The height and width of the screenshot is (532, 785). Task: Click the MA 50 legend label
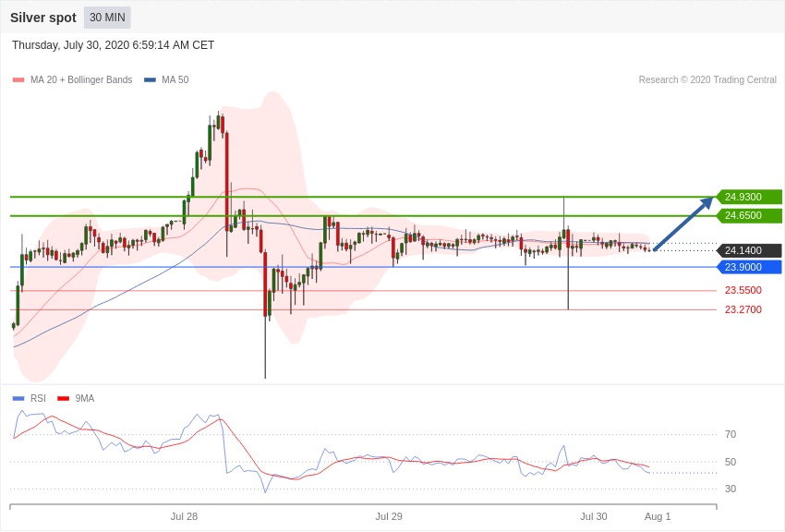[175, 79]
